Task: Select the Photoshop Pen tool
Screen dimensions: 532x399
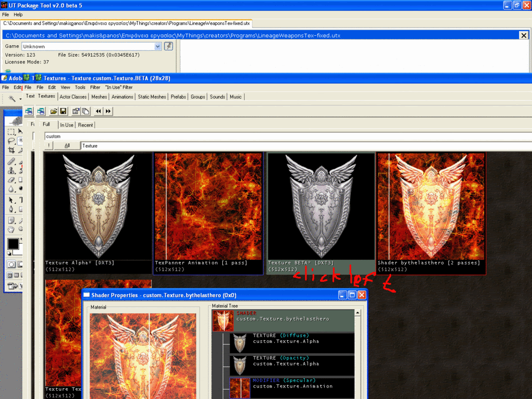Action: 11,209
